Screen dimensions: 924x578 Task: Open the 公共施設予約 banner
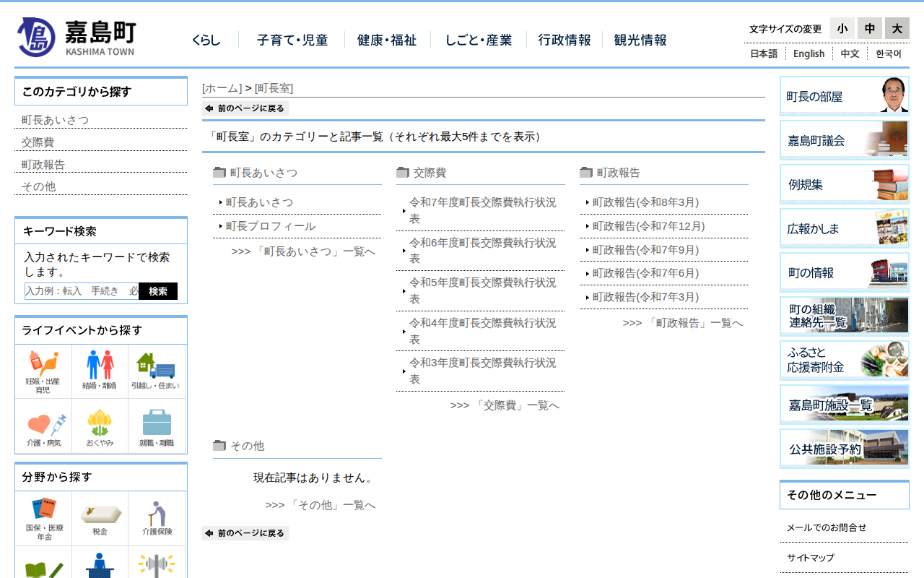[x=845, y=449]
